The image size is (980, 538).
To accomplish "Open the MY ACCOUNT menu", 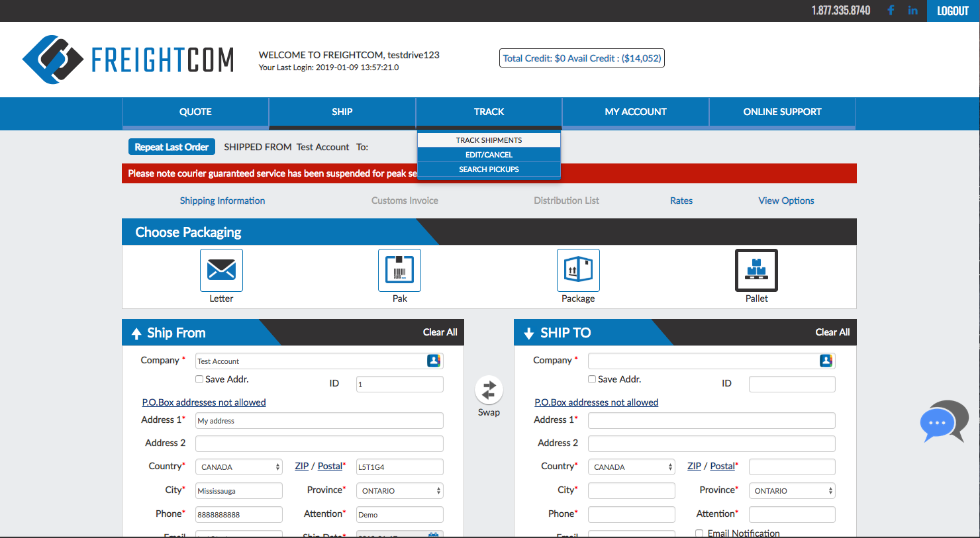I will click(636, 112).
